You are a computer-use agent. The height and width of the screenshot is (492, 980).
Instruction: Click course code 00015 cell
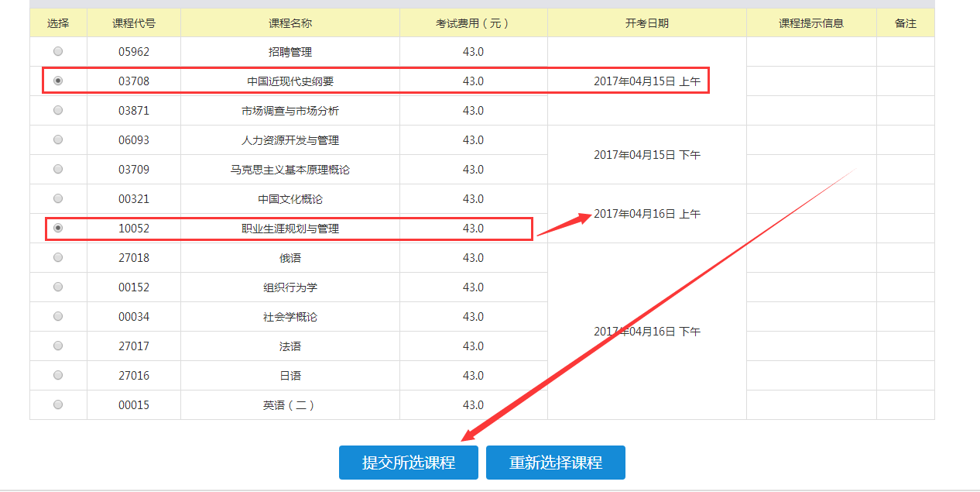(133, 405)
